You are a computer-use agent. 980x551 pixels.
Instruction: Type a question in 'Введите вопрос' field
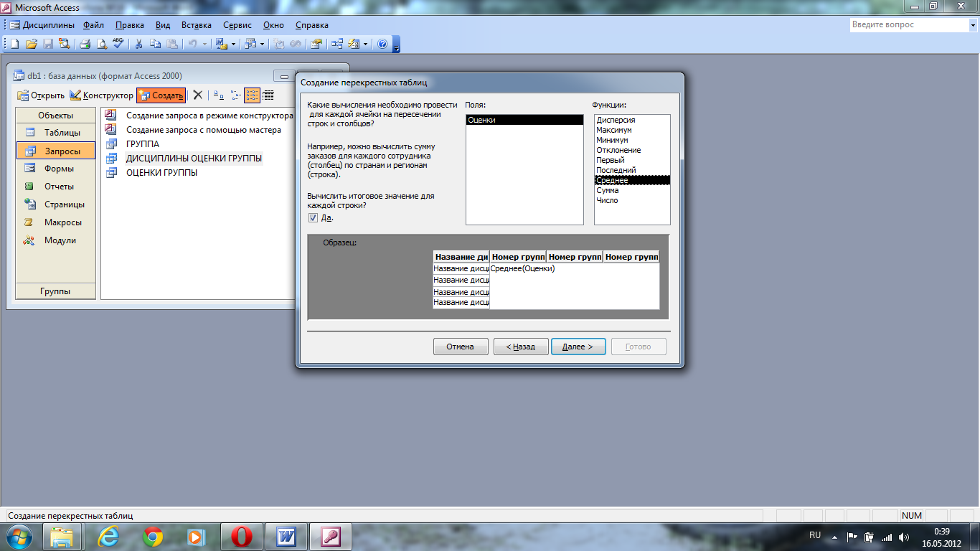(x=908, y=24)
